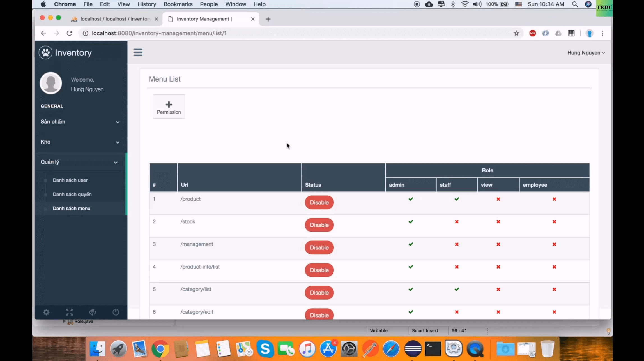The width and height of the screenshot is (644, 361).
Task: Toggle employee permission for /management row
Action: (x=554, y=244)
